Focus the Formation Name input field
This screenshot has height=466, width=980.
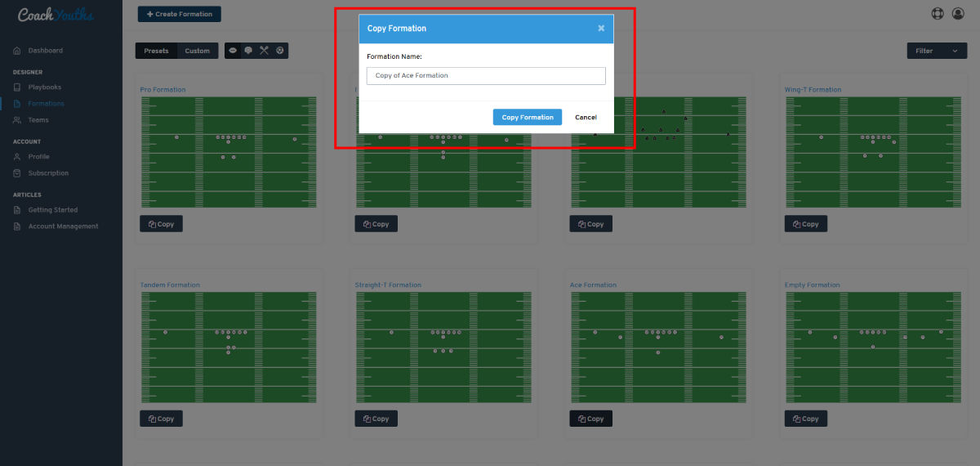pos(486,75)
